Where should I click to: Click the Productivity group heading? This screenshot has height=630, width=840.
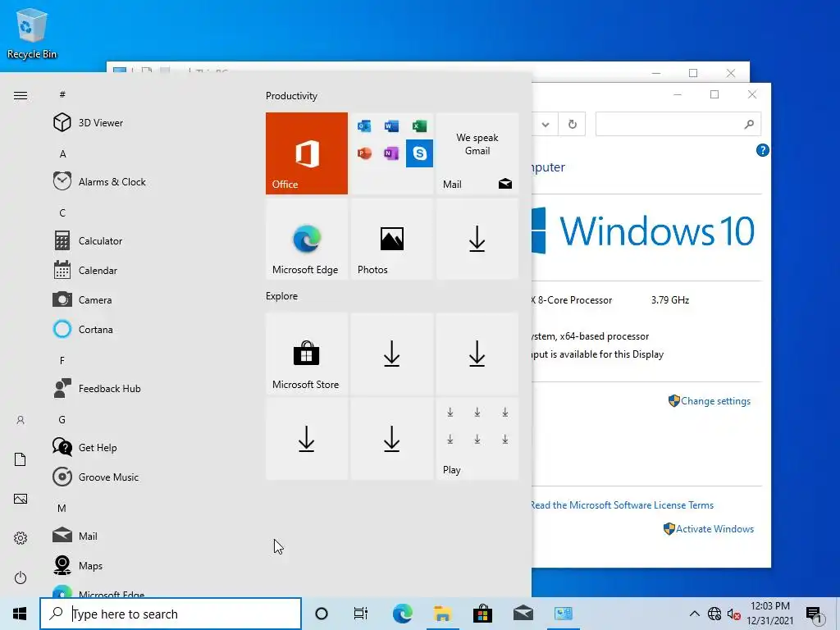[291, 96]
